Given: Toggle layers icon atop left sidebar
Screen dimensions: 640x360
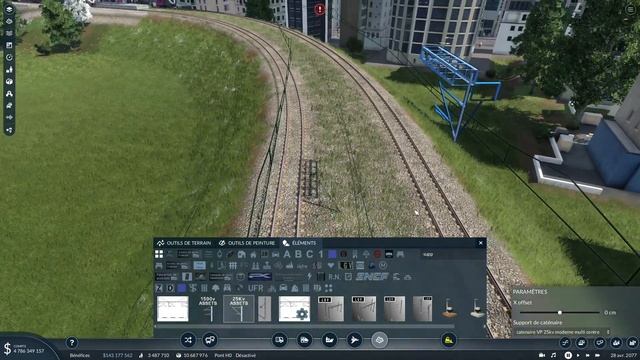Looking at the screenshot, I should 9,9.
